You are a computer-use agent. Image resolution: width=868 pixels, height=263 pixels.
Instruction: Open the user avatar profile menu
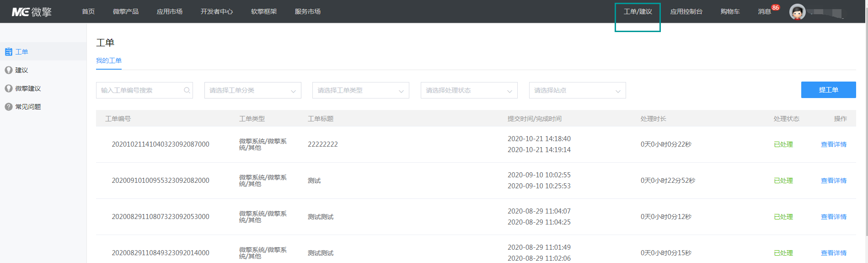[797, 12]
